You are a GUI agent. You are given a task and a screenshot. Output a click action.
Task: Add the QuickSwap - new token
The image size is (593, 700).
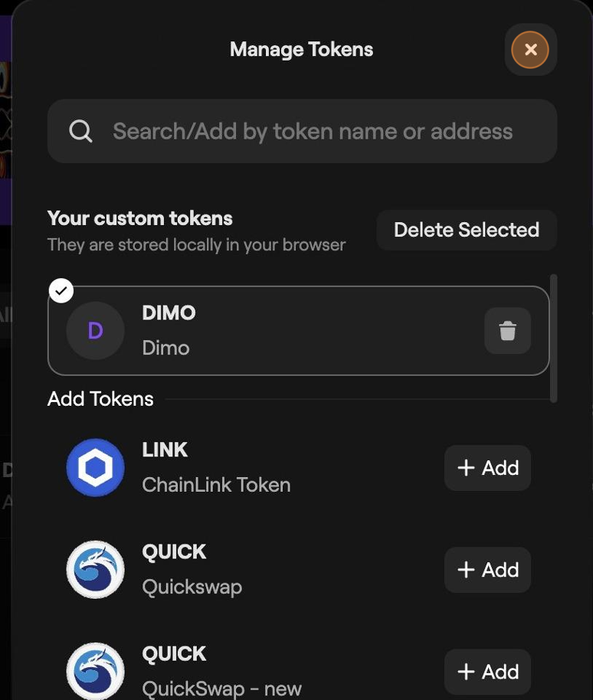[487, 672]
